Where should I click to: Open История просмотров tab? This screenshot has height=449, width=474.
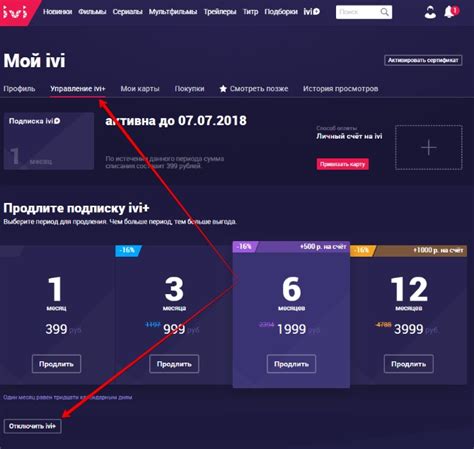340,89
